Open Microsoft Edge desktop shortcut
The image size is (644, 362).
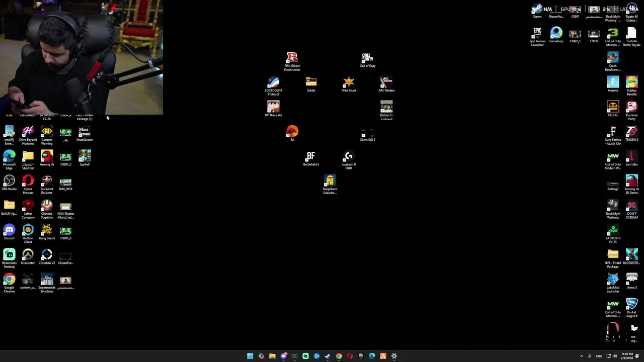(x=9, y=160)
